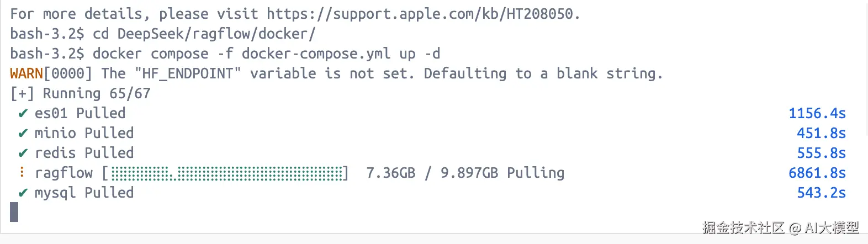Screen dimensions: 868x244
Task: Click the checkmark next to minio
Action: click(23, 134)
